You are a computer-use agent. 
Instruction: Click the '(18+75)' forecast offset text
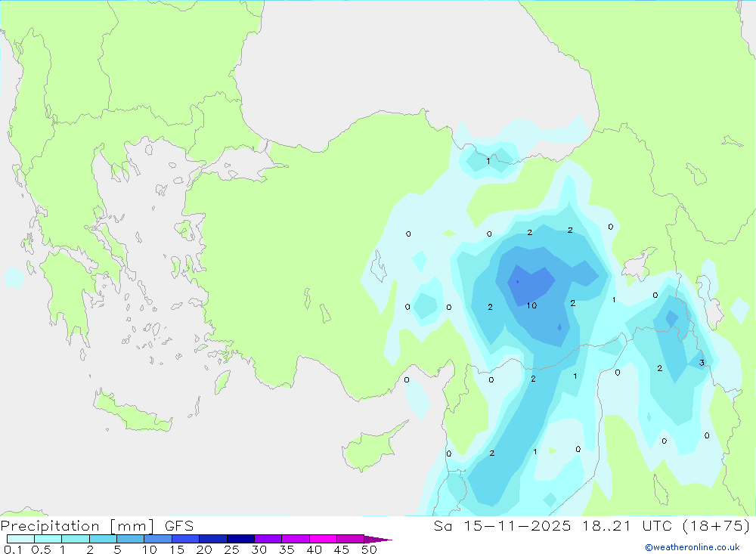click(717, 525)
